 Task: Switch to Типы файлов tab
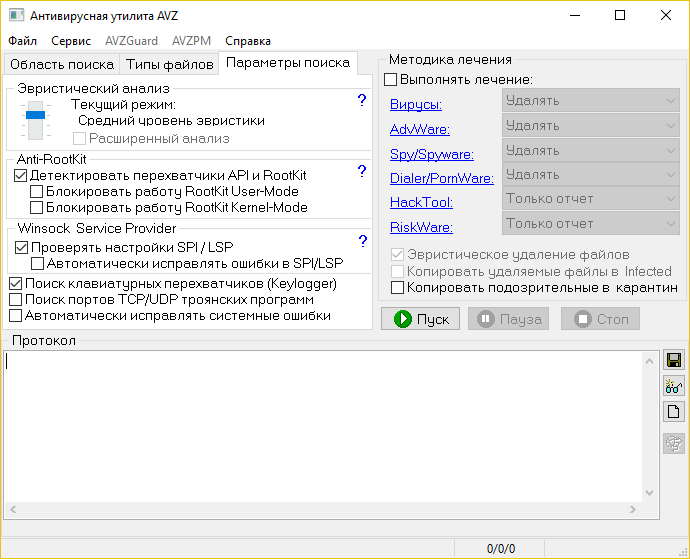tap(169, 64)
